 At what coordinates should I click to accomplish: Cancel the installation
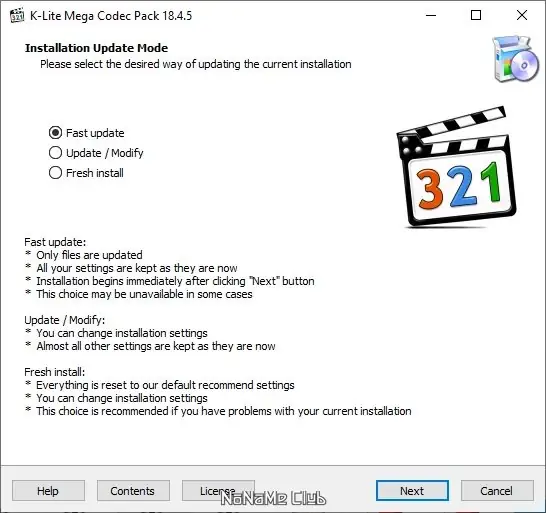click(497, 491)
